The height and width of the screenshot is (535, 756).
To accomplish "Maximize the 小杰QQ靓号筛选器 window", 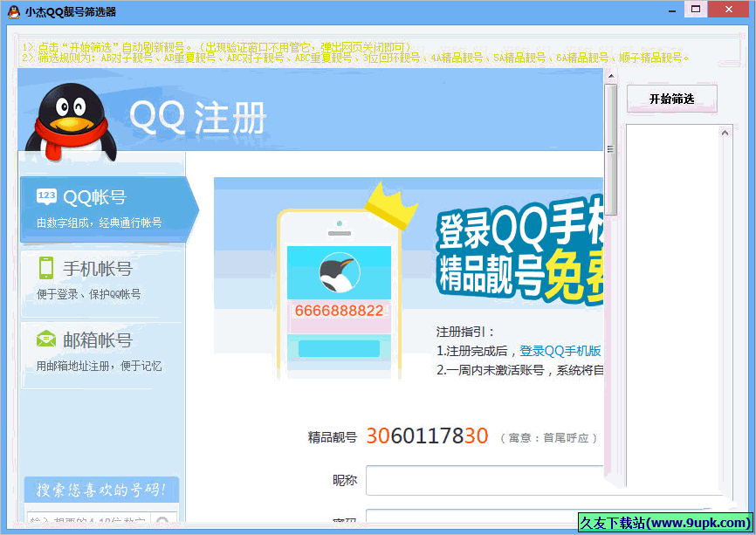I will pos(695,9).
